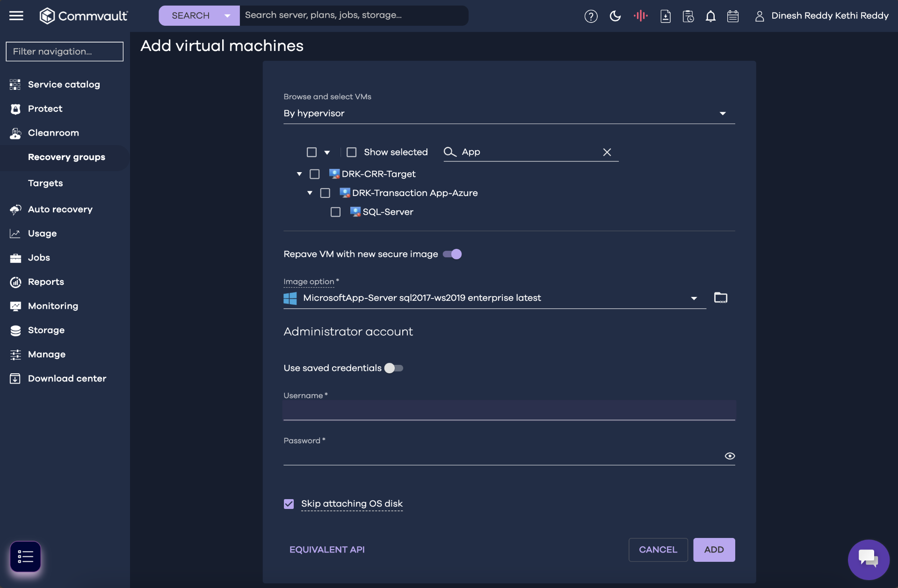Toggle dark mode moon icon

tap(615, 16)
